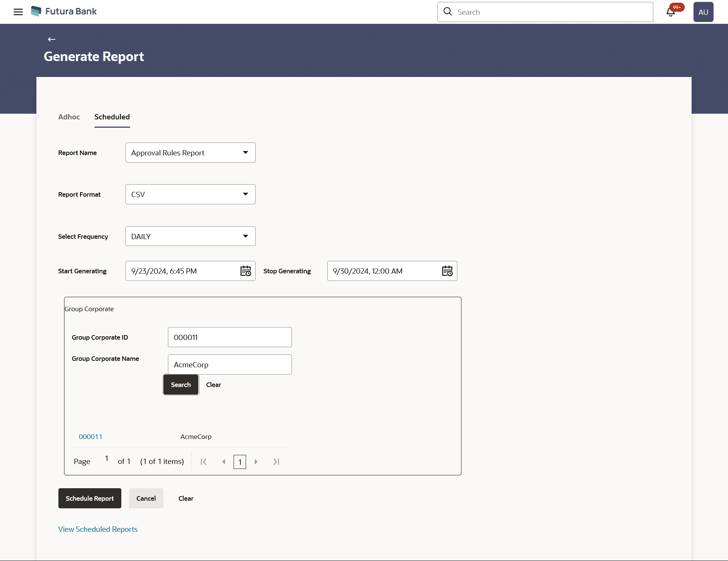The width and height of the screenshot is (728, 561).
Task: Open the AU user profile avatar
Action: (703, 12)
